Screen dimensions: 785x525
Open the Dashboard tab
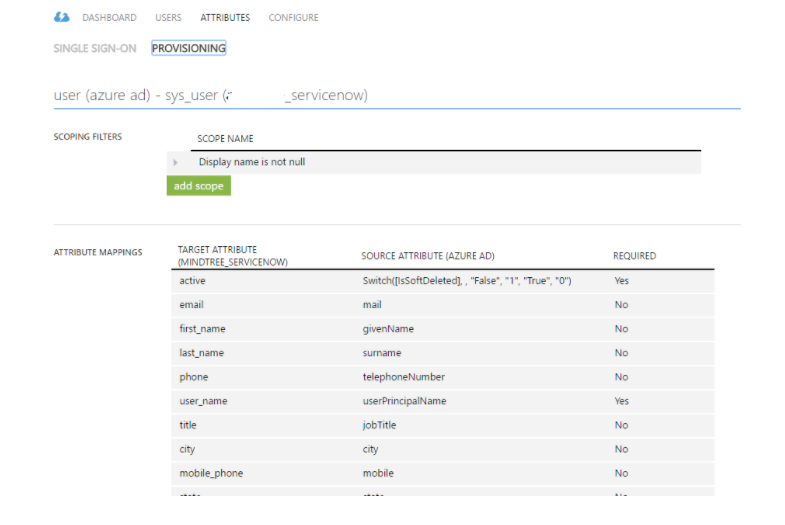[109, 18]
